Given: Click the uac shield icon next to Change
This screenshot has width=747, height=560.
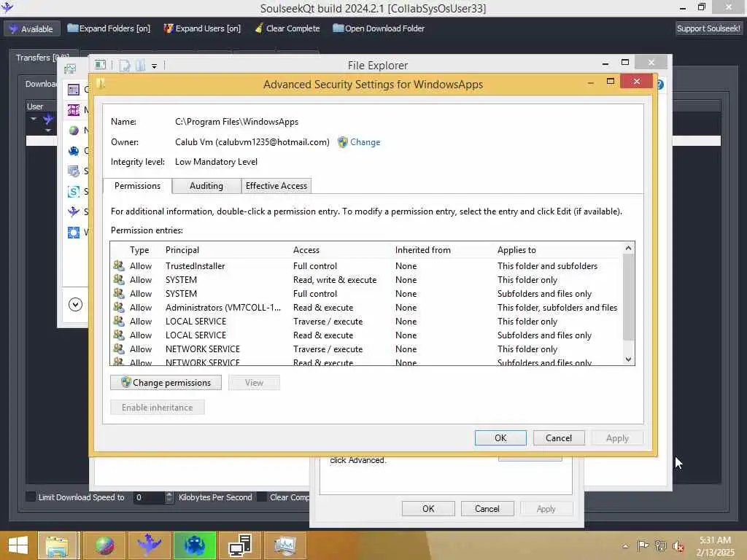Looking at the screenshot, I should [x=343, y=142].
